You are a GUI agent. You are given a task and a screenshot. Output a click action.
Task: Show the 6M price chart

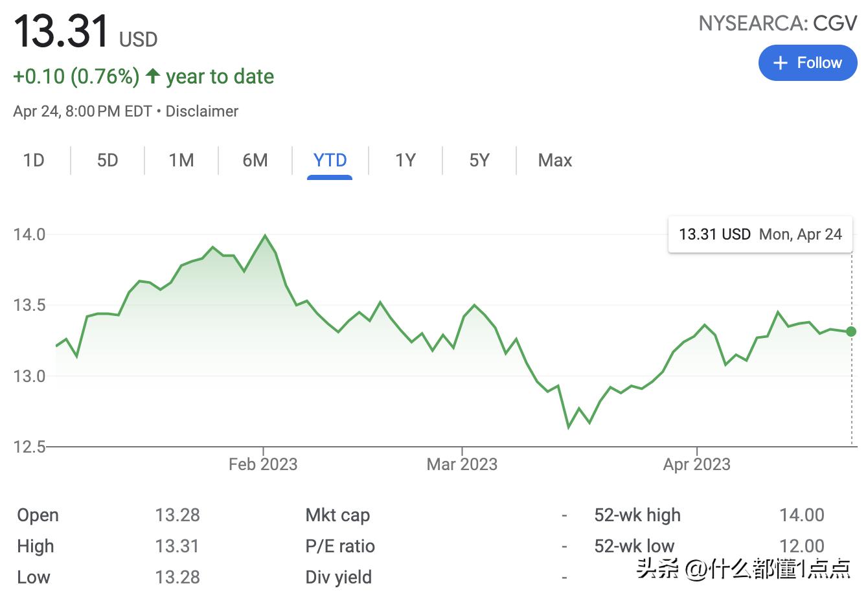point(255,160)
